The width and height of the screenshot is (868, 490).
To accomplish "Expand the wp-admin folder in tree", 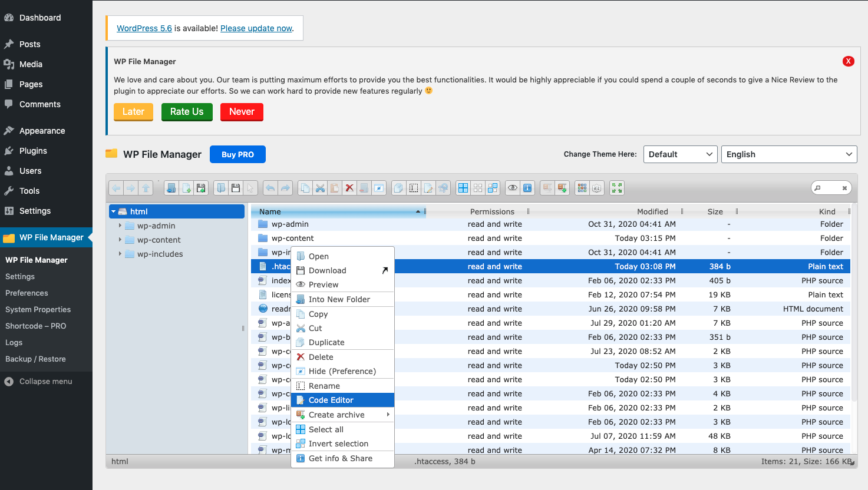I will 120,226.
